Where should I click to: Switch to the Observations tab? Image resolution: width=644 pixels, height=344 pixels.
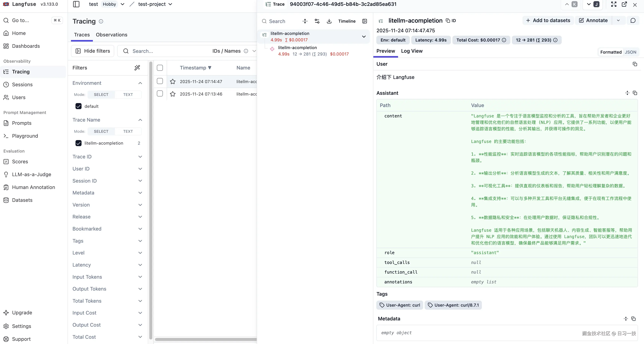point(112,35)
